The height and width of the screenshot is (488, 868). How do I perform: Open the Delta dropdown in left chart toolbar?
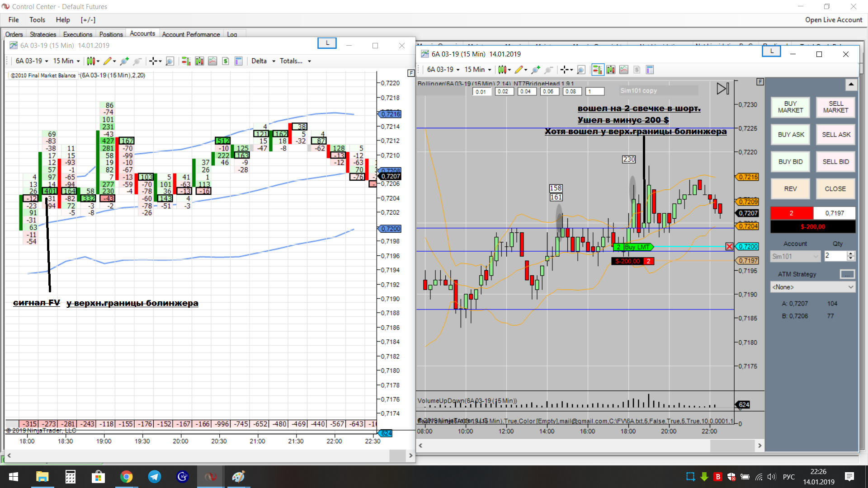pos(263,61)
